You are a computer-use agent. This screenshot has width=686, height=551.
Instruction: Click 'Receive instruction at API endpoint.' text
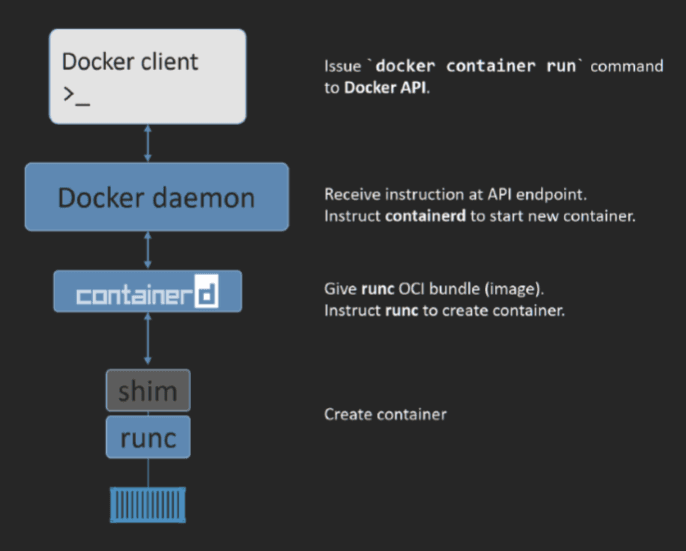tap(455, 194)
